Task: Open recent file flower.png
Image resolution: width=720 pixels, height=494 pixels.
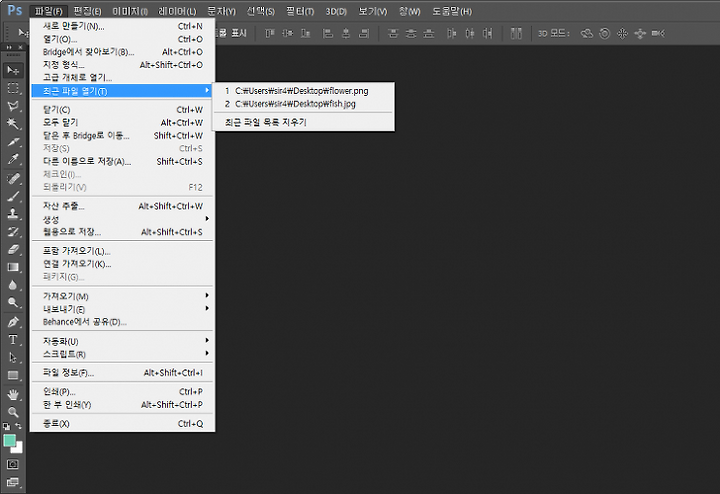Action: point(303,91)
